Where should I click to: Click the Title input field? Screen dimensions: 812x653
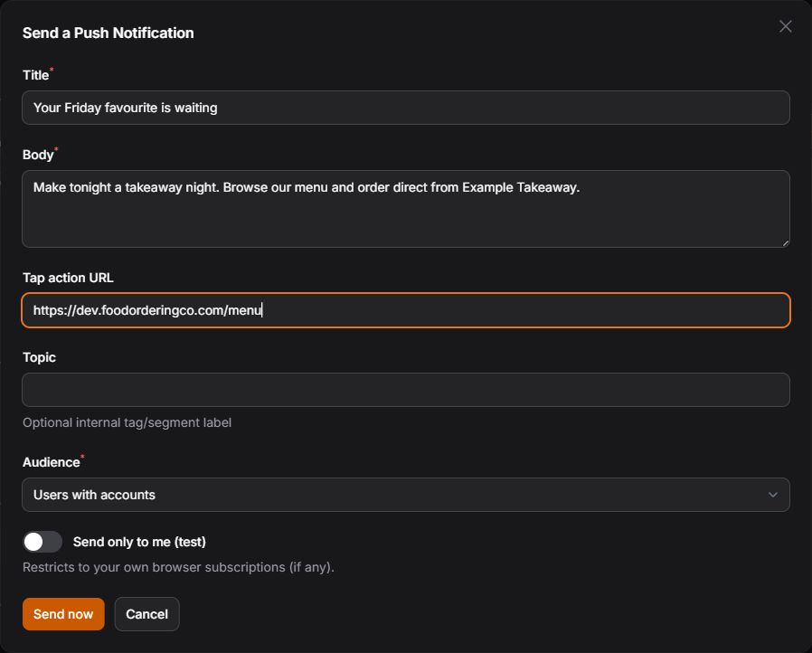(406, 108)
